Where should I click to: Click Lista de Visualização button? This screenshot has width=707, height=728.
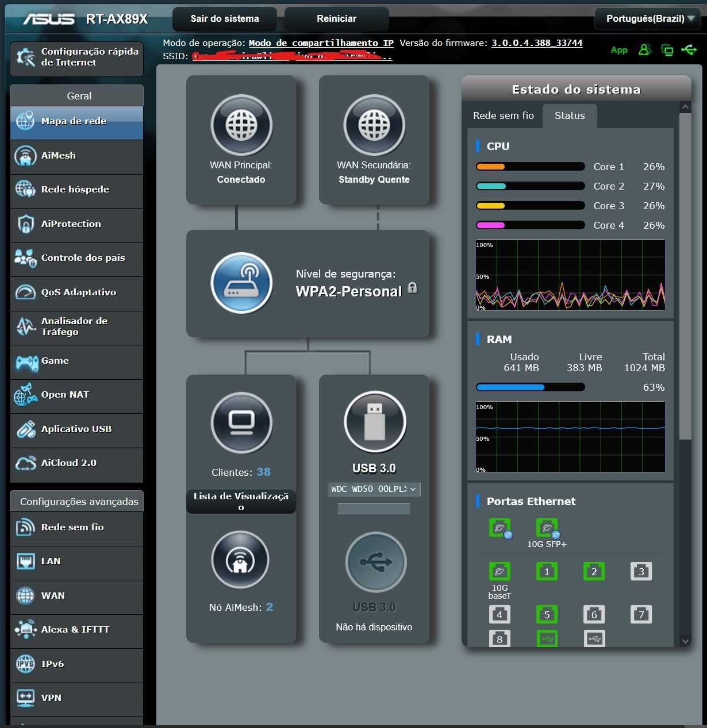(x=241, y=502)
